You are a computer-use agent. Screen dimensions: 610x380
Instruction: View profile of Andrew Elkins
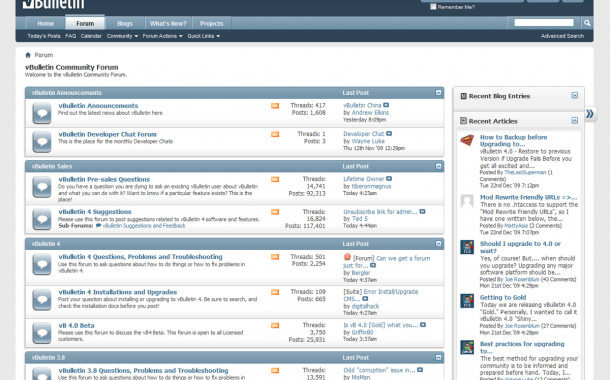(370, 113)
